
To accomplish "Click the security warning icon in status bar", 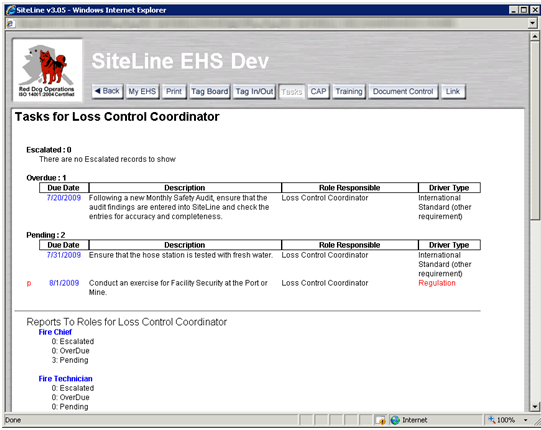I will [381, 420].
